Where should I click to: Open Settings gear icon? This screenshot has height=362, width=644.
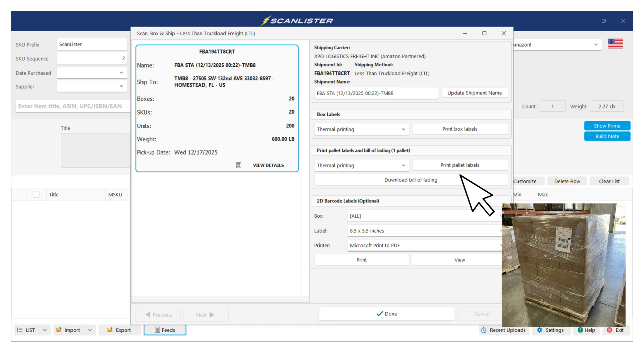pos(539,330)
